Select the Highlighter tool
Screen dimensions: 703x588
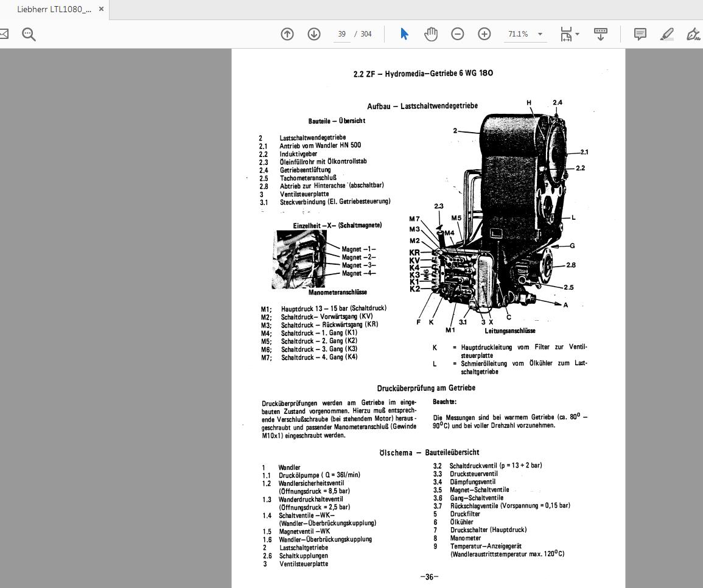666,35
